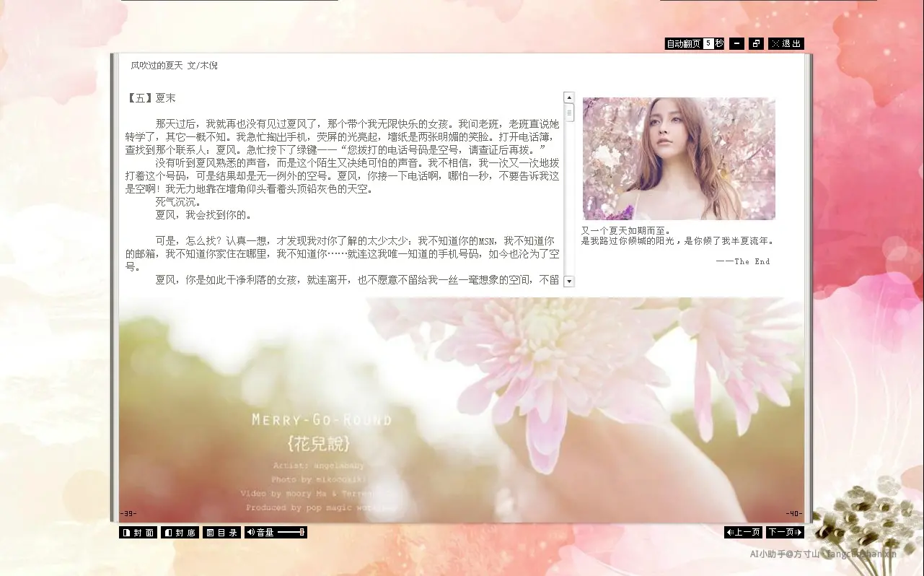Turn to next page (下一页)
The width and height of the screenshot is (924, 576).
tap(785, 533)
